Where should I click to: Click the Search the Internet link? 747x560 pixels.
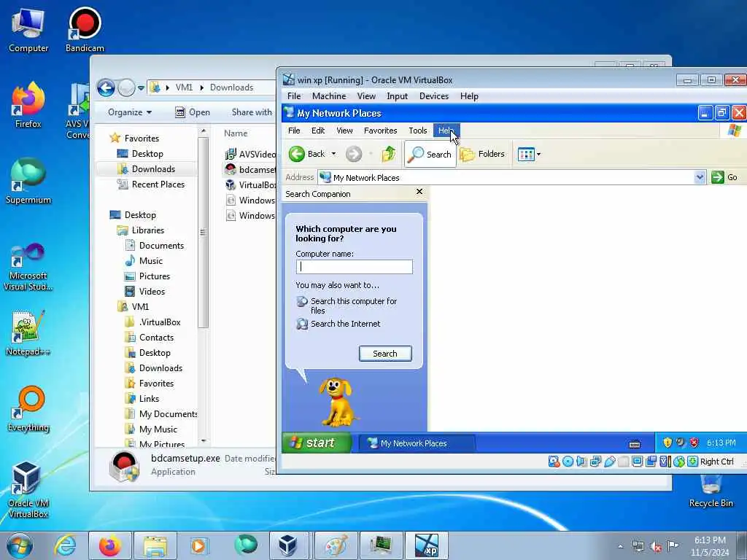tap(345, 324)
